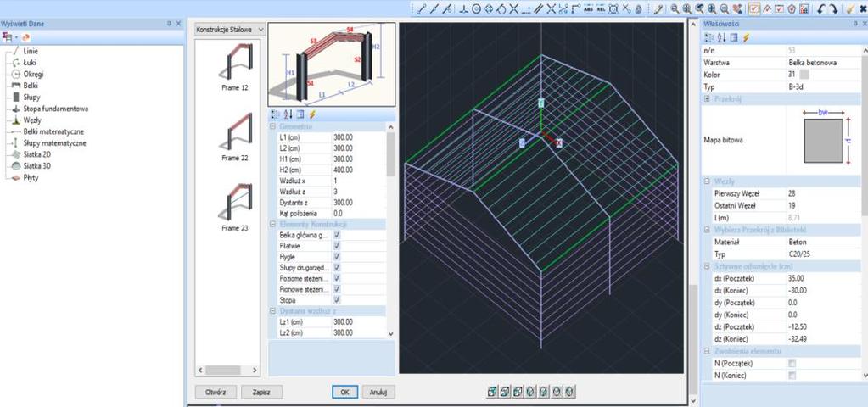Collapse the Sztywne odsunięcie (cm) section
The width and height of the screenshot is (868, 407).
707,266
